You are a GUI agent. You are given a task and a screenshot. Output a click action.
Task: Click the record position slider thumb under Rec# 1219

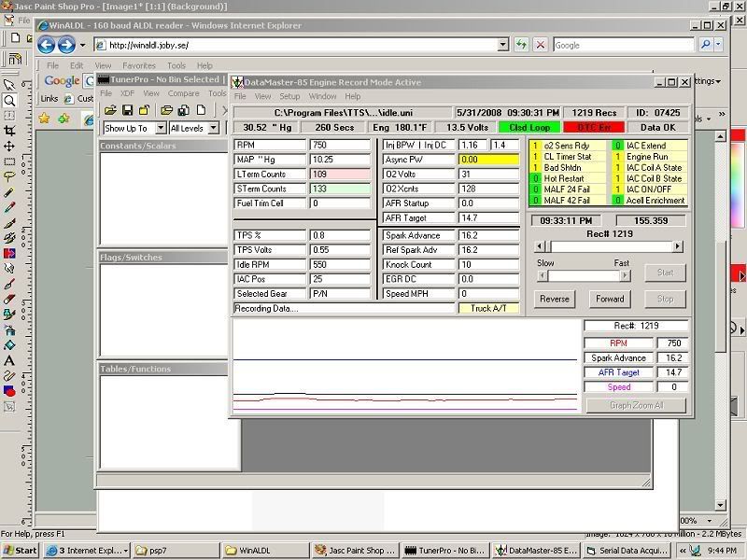pos(548,246)
